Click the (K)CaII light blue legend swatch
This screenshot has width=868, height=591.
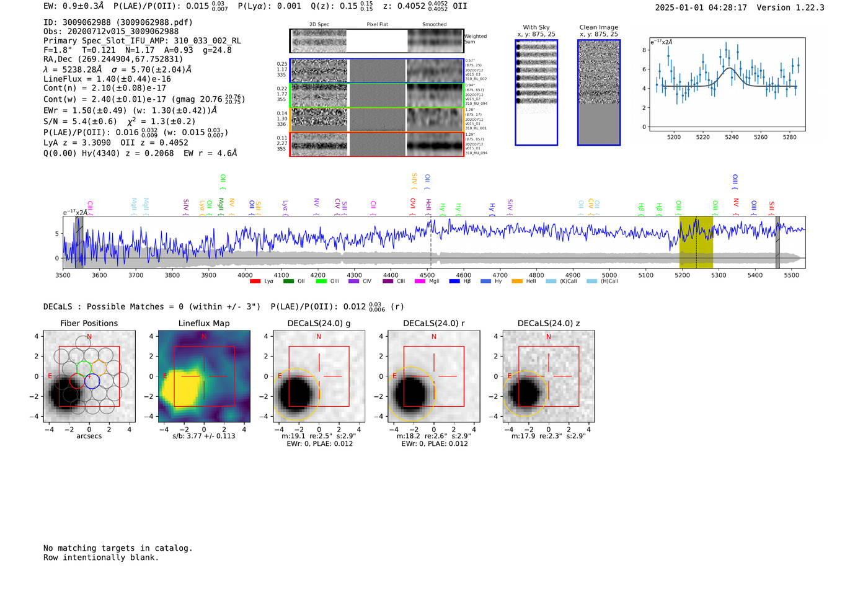551,281
